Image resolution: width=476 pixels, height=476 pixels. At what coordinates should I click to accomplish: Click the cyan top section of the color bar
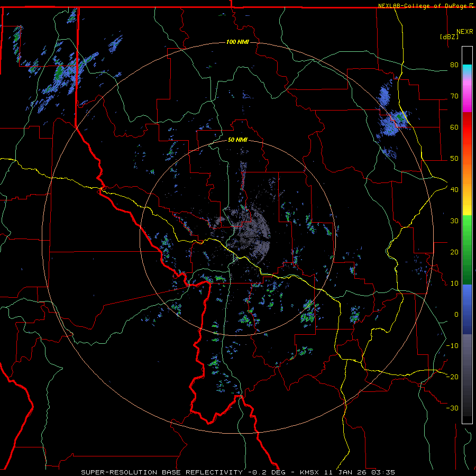pyautogui.click(x=467, y=70)
